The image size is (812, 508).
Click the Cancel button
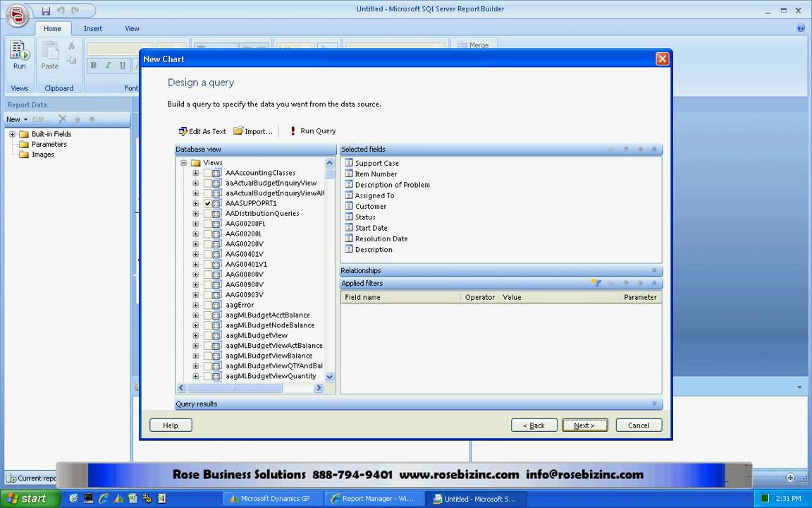(639, 425)
